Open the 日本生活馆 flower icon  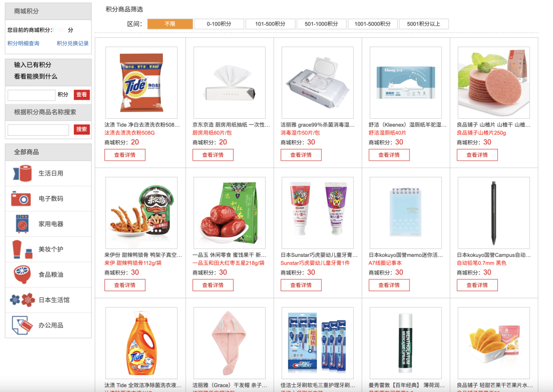coord(23,300)
